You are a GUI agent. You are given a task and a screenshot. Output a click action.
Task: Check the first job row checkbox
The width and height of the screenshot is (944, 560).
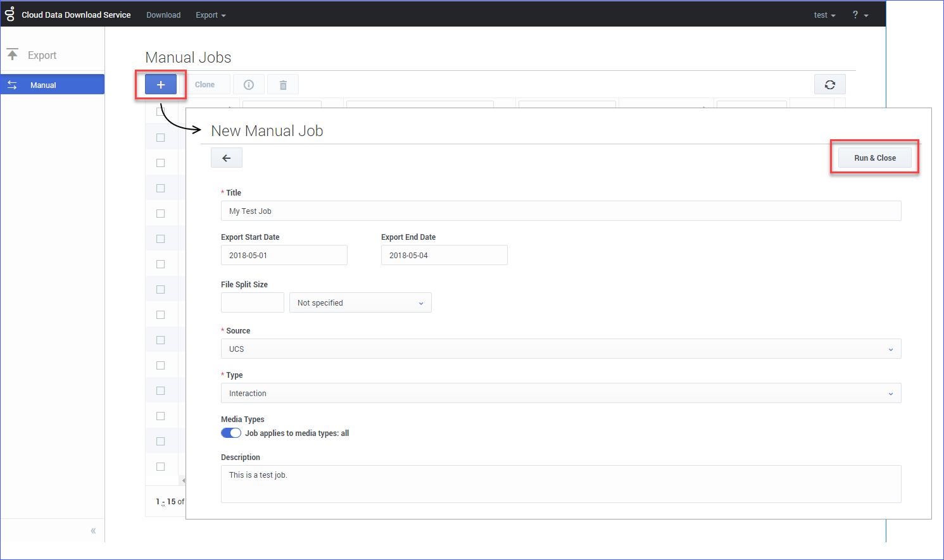point(160,111)
